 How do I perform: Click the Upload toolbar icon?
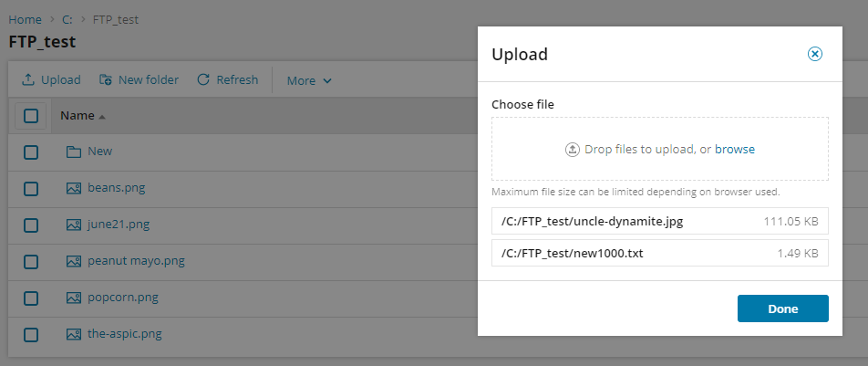pos(28,80)
